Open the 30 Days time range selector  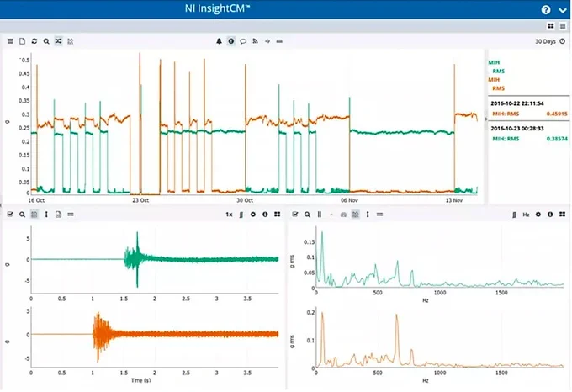pos(545,41)
